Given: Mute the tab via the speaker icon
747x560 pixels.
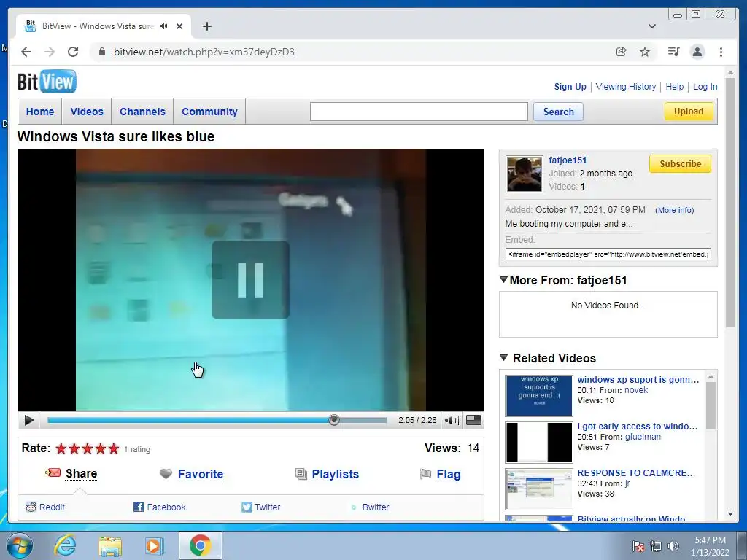Looking at the screenshot, I should pos(164,26).
